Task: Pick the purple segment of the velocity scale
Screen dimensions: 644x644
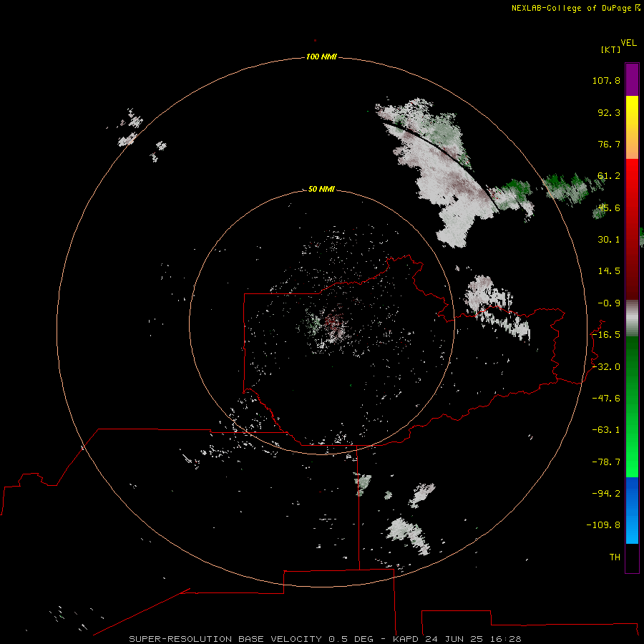Action: coord(632,80)
